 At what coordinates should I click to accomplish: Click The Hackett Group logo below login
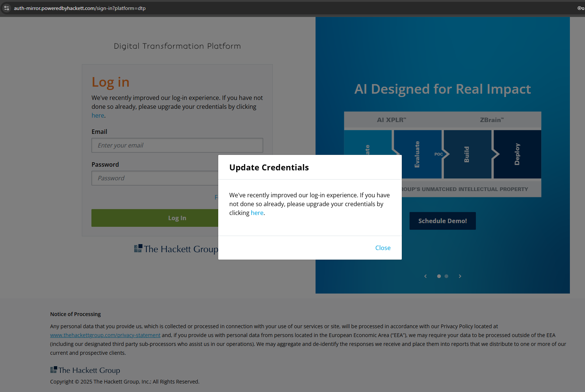click(176, 249)
